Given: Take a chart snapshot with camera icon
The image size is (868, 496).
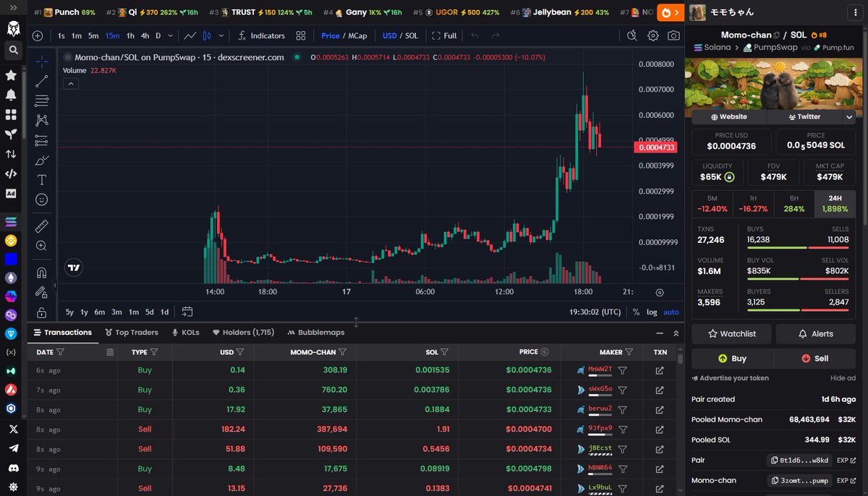Looking at the screenshot, I should [673, 35].
